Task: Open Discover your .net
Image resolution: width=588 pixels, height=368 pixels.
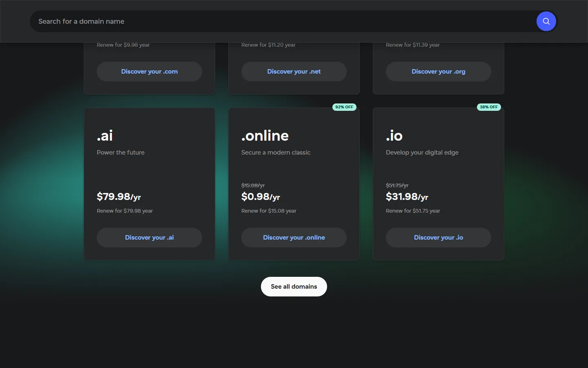Action: pos(294,72)
